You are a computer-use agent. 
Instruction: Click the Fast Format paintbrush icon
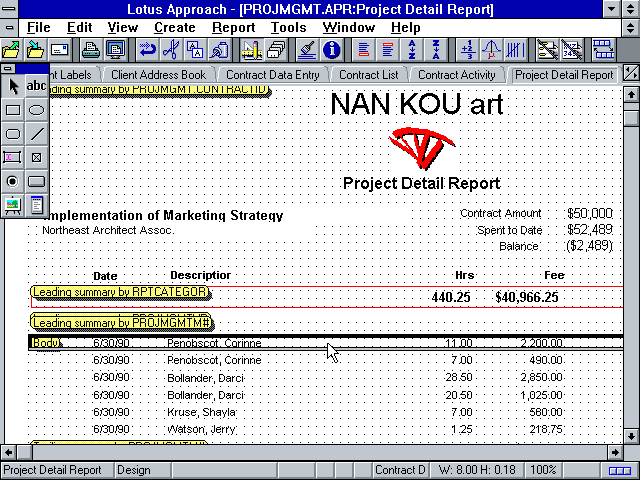[x=307, y=50]
